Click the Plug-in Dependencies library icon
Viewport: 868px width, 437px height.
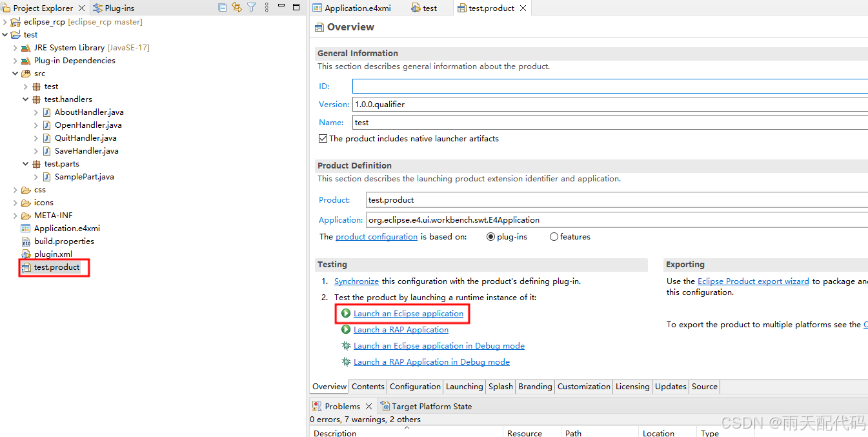click(26, 61)
